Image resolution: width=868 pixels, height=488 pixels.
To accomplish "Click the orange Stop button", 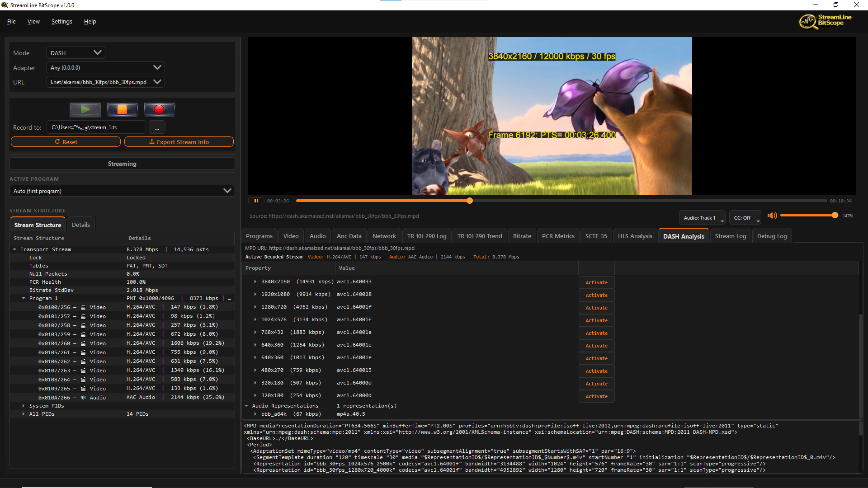I will [122, 110].
